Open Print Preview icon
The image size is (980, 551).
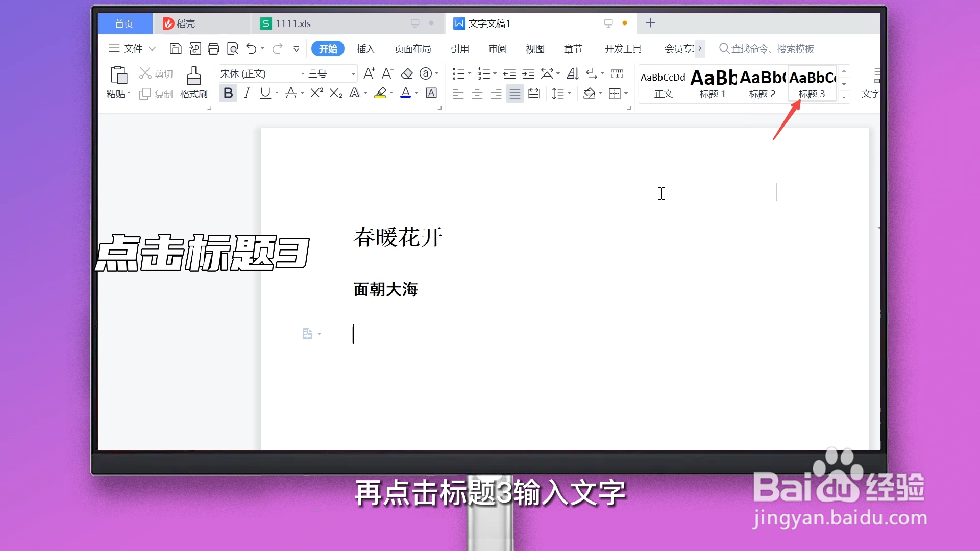click(x=233, y=49)
